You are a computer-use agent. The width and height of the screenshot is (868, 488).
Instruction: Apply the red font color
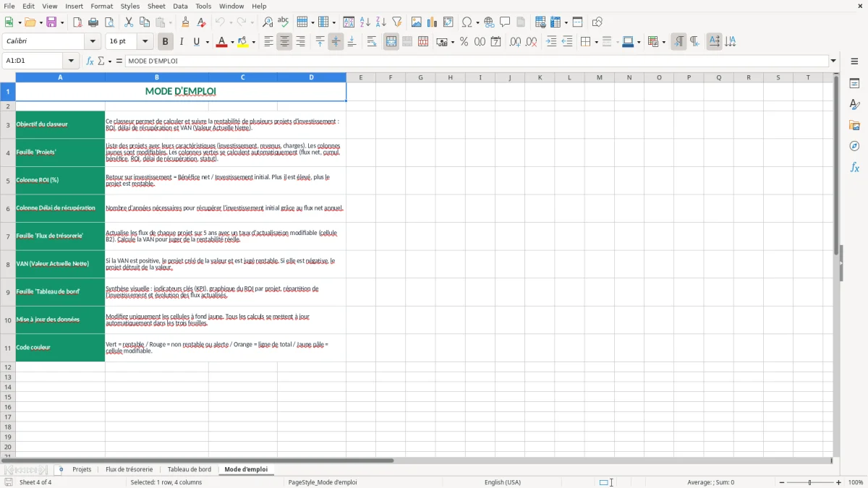coord(221,42)
